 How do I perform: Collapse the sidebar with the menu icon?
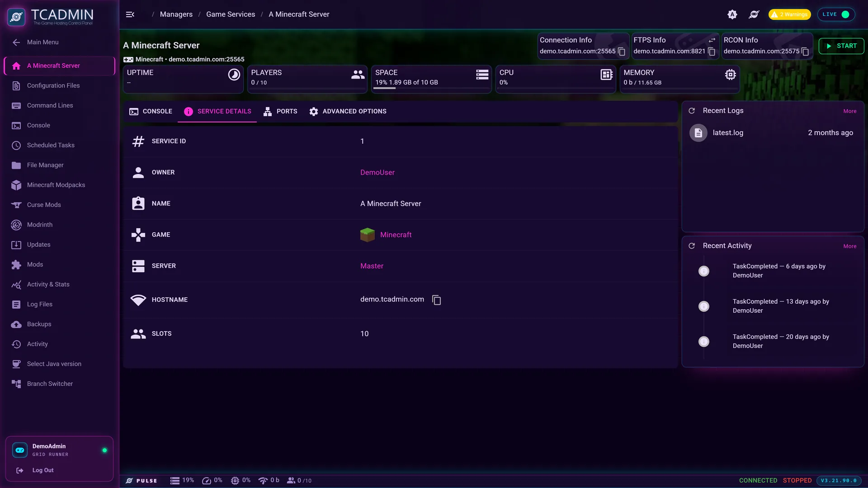click(x=130, y=14)
